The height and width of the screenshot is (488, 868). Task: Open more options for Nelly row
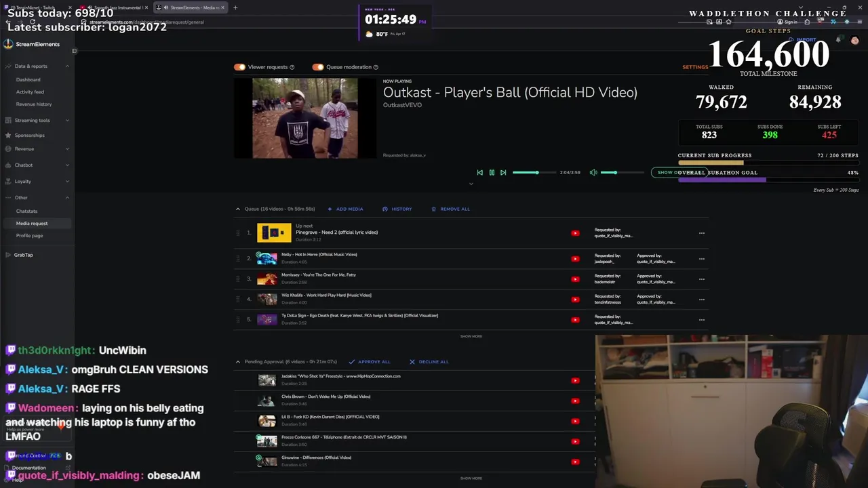coord(702,259)
